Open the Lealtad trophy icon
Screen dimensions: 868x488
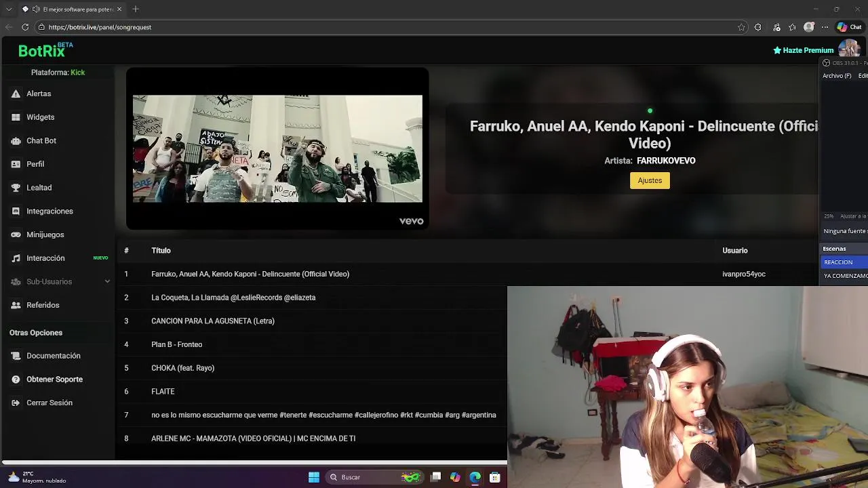point(16,188)
